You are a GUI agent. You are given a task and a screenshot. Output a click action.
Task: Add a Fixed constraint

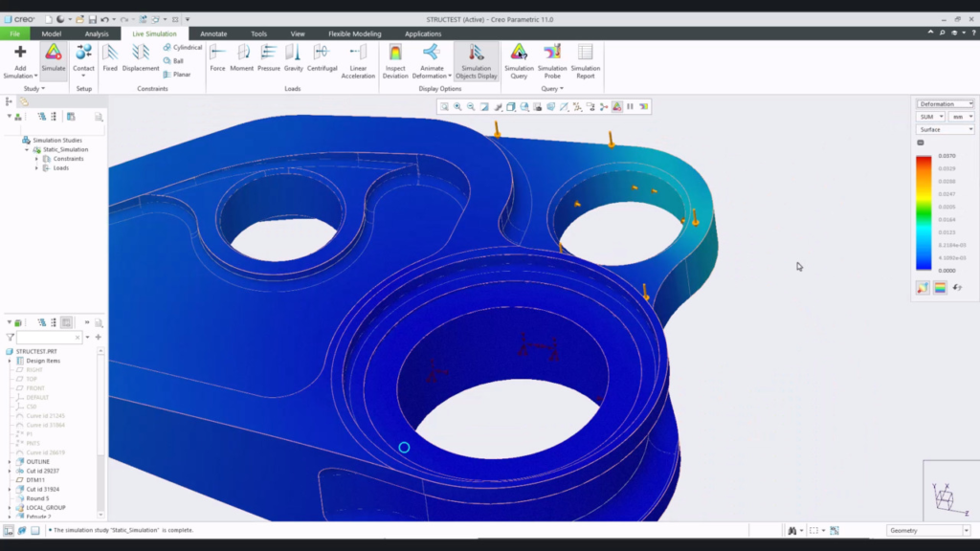[110, 60]
